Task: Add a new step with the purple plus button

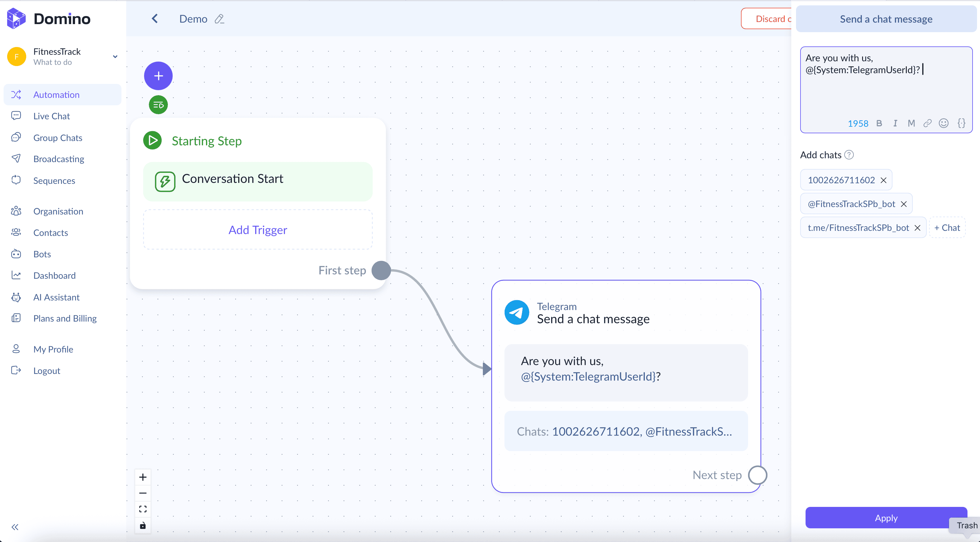Action: pos(158,76)
